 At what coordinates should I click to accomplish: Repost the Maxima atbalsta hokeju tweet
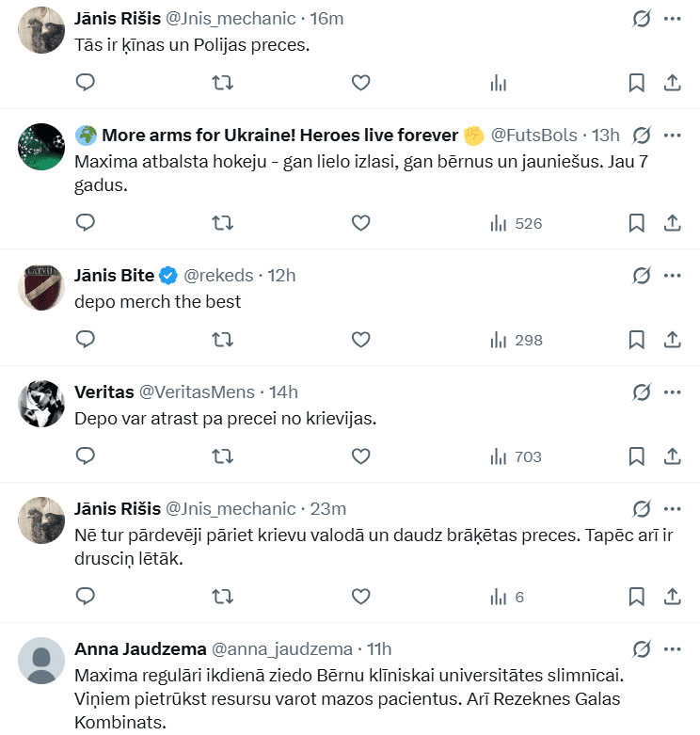(x=223, y=223)
